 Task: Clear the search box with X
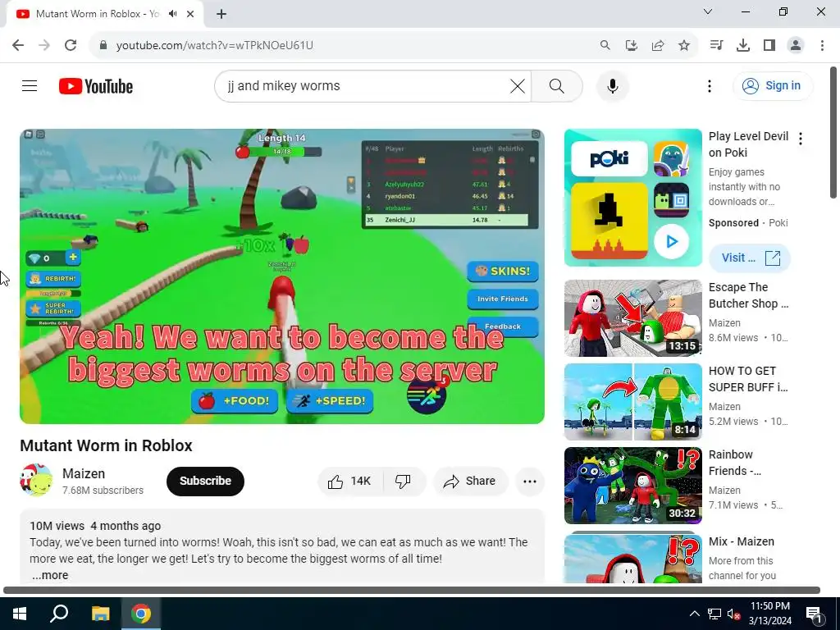518,85
